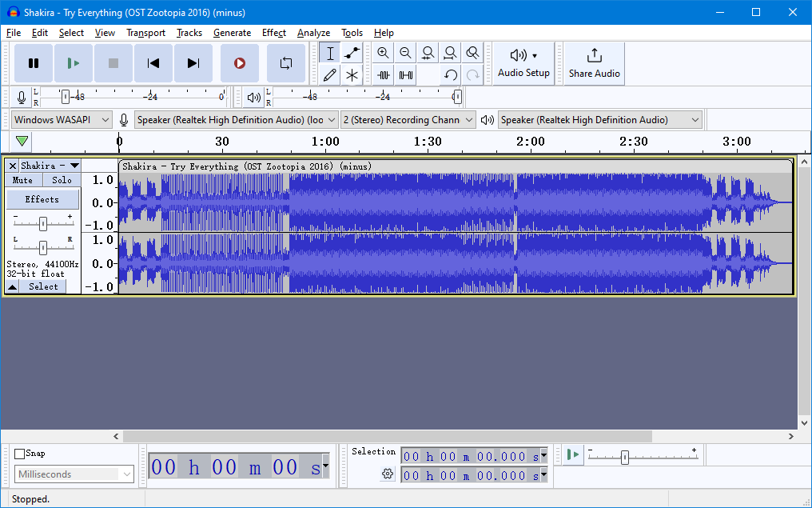Open the Shakira track name dropdown menu
812x508 pixels.
click(50, 166)
